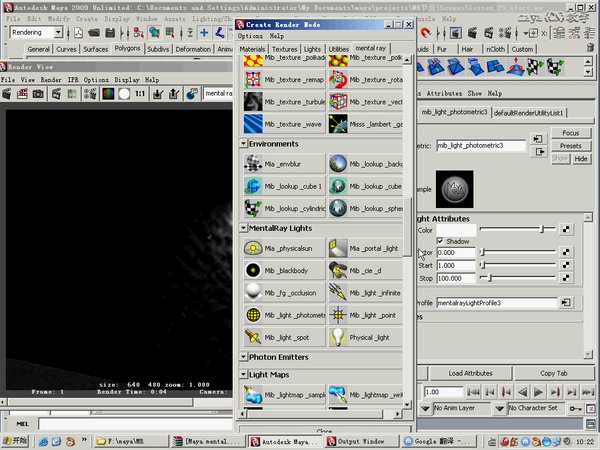Viewport: 600px width, 450px height.
Task: Create a Mib_texture_turbulence node
Action: [284, 102]
